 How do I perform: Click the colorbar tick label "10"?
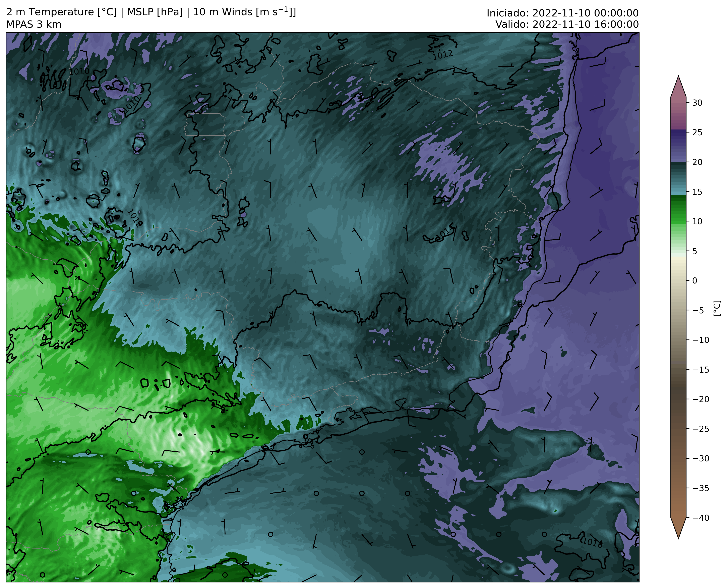coord(697,221)
